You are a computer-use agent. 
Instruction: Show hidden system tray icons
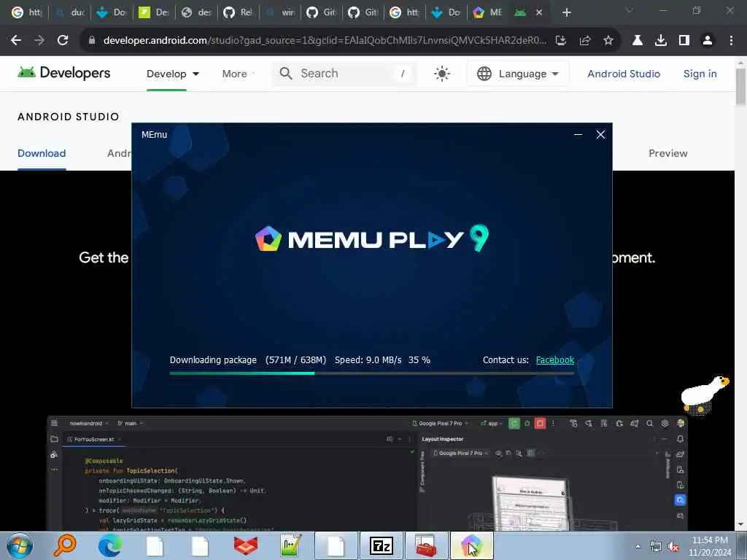click(638, 547)
